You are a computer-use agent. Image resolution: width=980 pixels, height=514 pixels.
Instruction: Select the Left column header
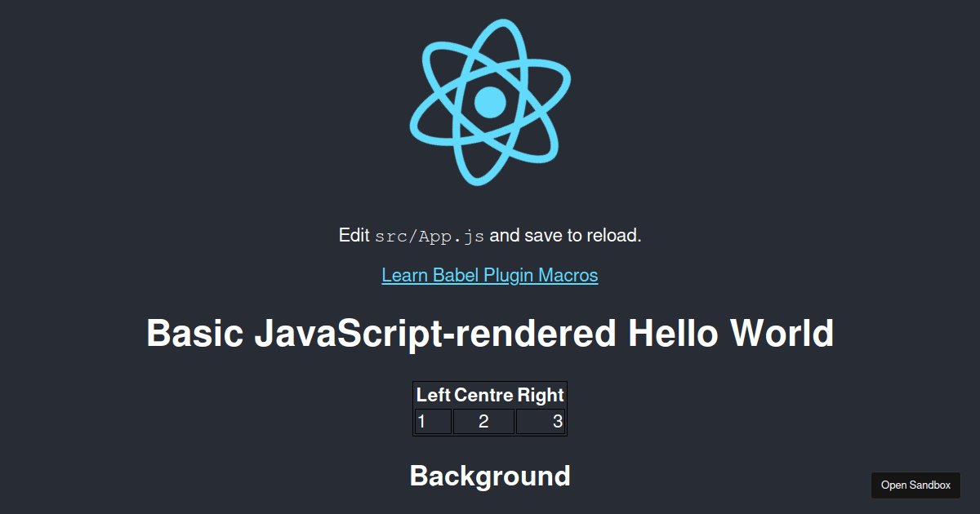(x=433, y=395)
